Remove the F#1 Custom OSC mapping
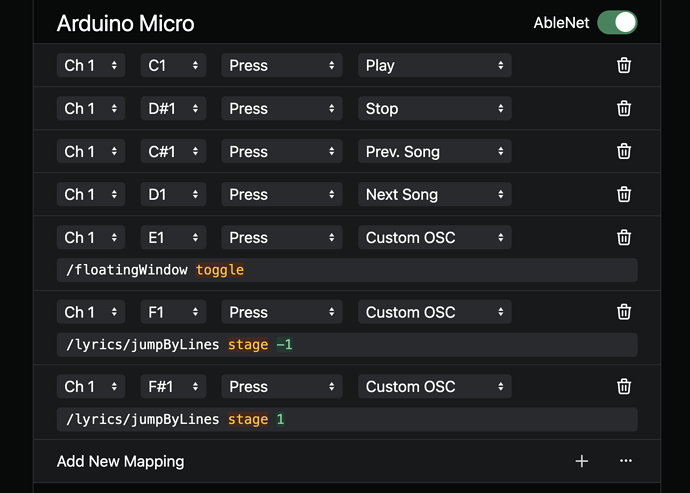 [x=624, y=386]
